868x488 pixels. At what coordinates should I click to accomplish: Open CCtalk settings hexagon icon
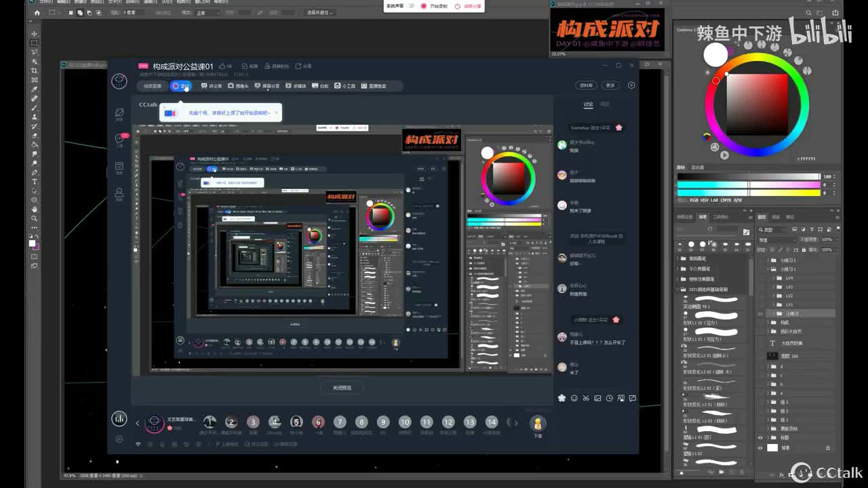[x=631, y=85]
